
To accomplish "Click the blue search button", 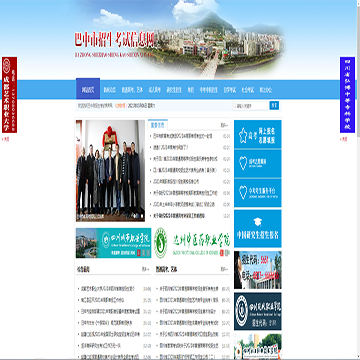I will click(x=274, y=106).
